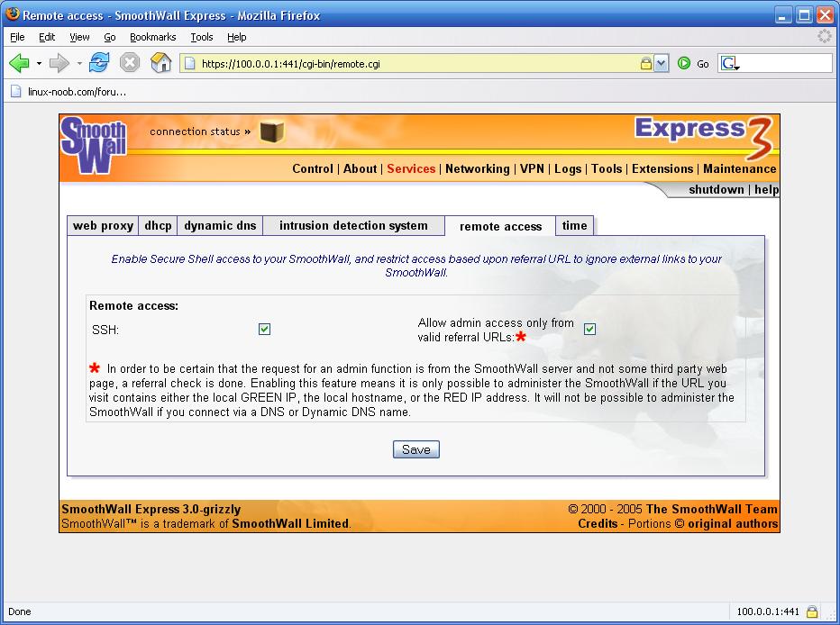The image size is (840, 625).
Task: Click the Stop loading icon
Action: tap(129, 63)
